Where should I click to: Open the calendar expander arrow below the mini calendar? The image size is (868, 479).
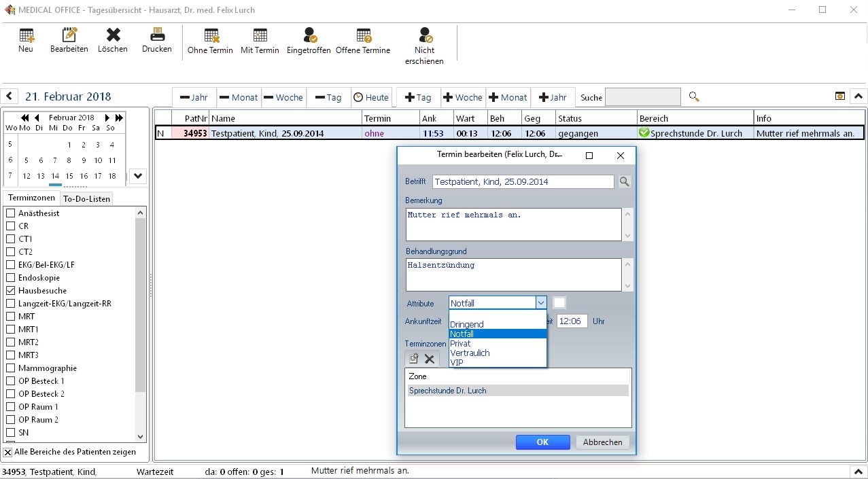(137, 175)
